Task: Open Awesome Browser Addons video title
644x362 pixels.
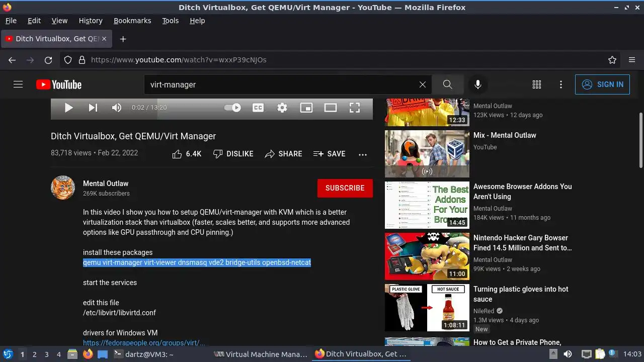Action: [523, 192]
